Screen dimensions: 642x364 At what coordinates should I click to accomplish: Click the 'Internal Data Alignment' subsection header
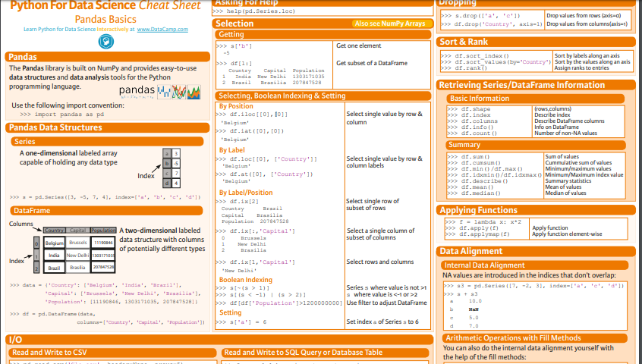coord(535,265)
